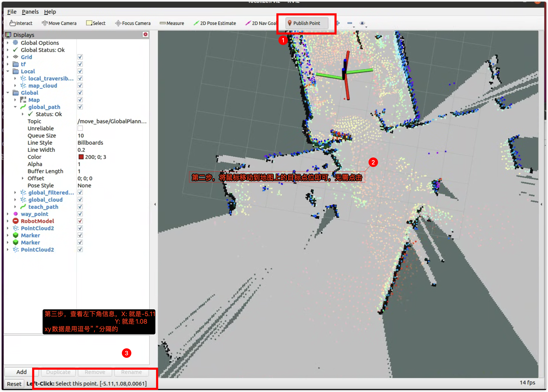Click the minus remove-tool icon in toolbar
Image resolution: width=548 pixels, height=392 pixels.
click(349, 23)
